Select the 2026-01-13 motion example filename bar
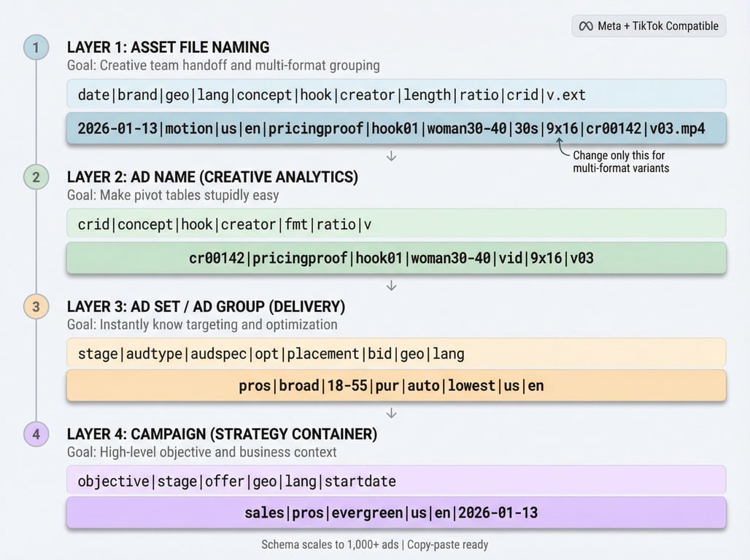The height and width of the screenshot is (560, 750). [396, 129]
